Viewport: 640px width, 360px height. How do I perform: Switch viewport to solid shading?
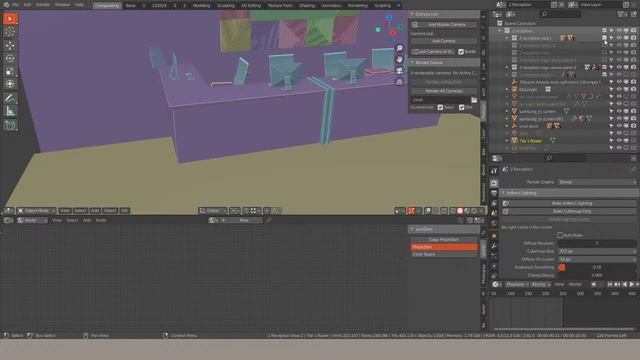(x=460, y=211)
